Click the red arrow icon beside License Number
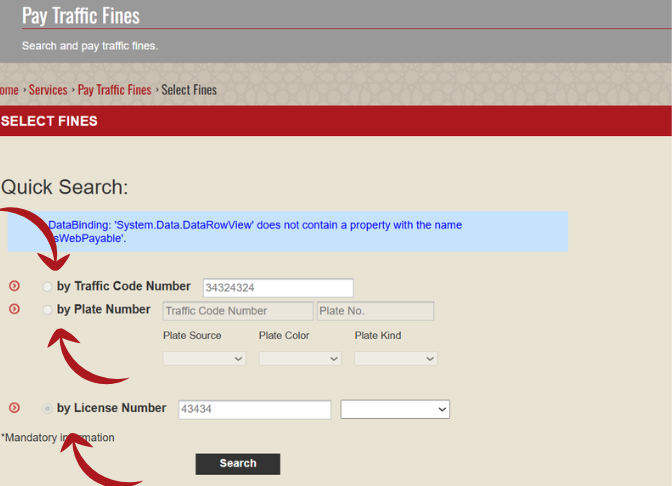 (14, 408)
